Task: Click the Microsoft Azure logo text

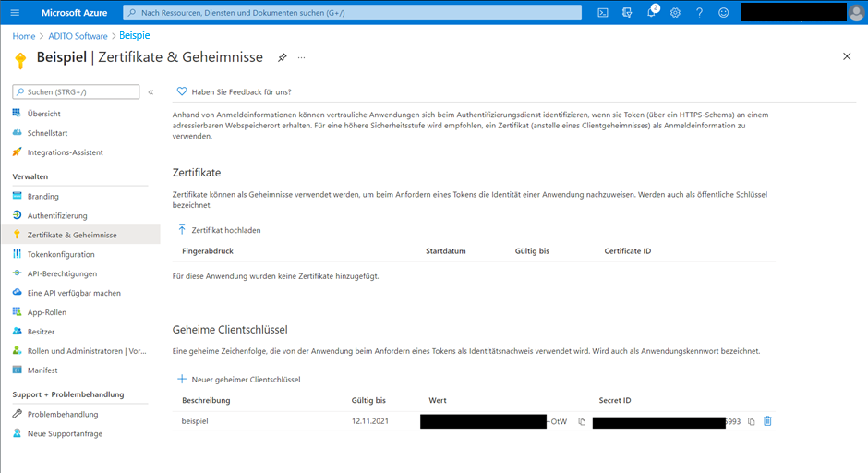Action: click(x=74, y=12)
